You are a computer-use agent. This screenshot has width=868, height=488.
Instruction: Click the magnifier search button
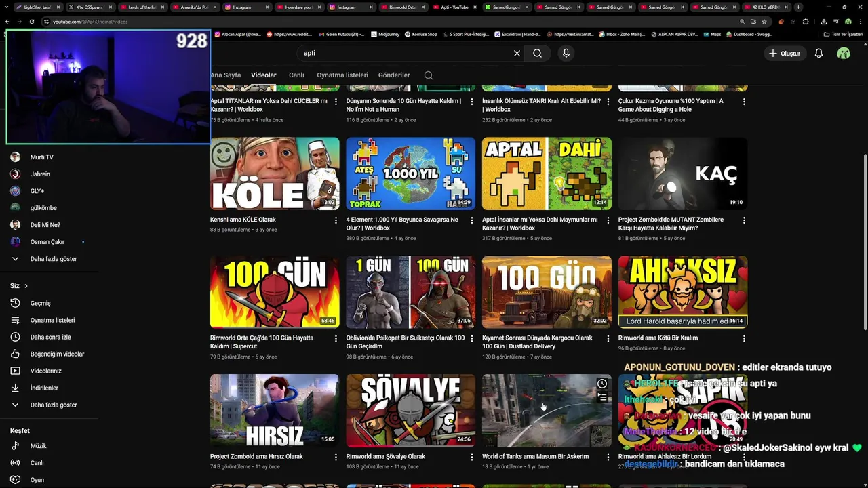tap(537, 53)
